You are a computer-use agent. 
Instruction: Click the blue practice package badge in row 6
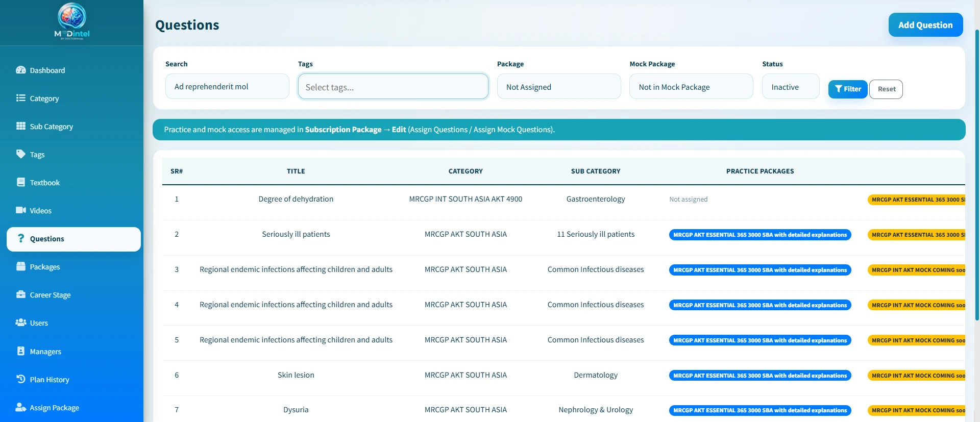click(760, 376)
